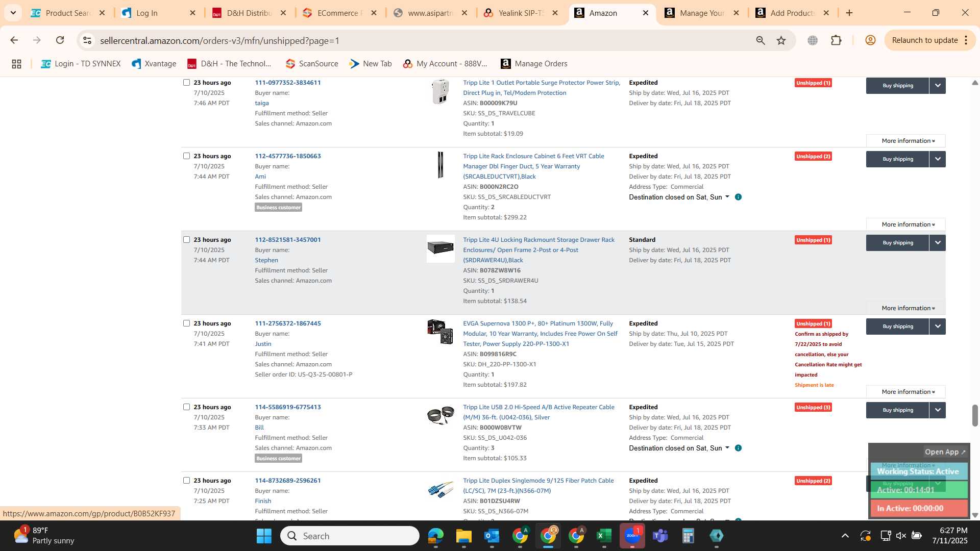This screenshot has width=980, height=551.
Task: Open Microsoft Teams from taskbar
Action: coord(660,536)
